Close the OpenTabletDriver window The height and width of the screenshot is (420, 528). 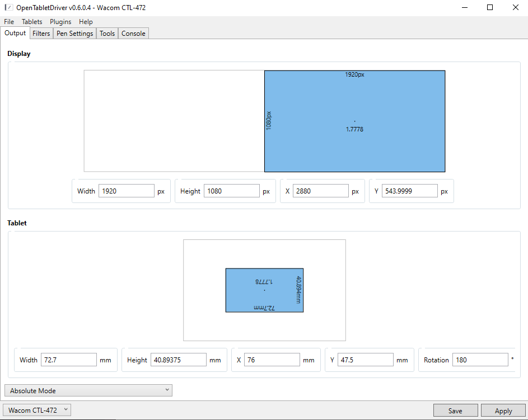pyautogui.click(x=516, y=7)
